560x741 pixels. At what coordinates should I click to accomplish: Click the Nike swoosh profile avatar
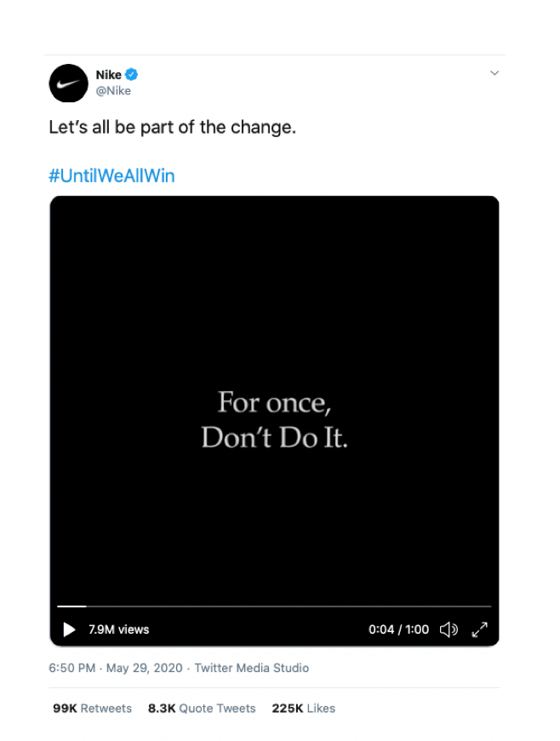click(x=68, y=83)
